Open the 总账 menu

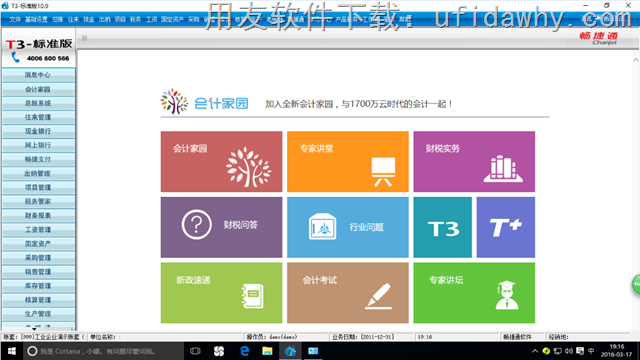(57, 19)
